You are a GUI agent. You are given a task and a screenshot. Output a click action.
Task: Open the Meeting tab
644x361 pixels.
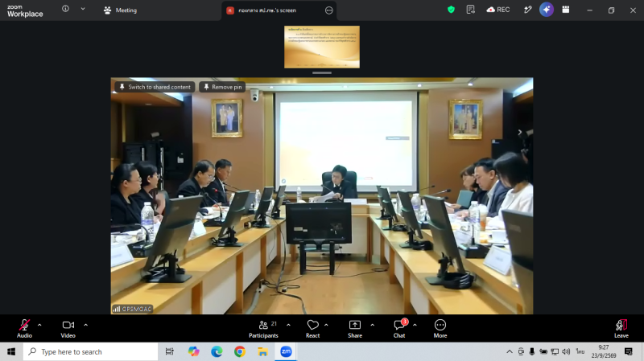120,10
